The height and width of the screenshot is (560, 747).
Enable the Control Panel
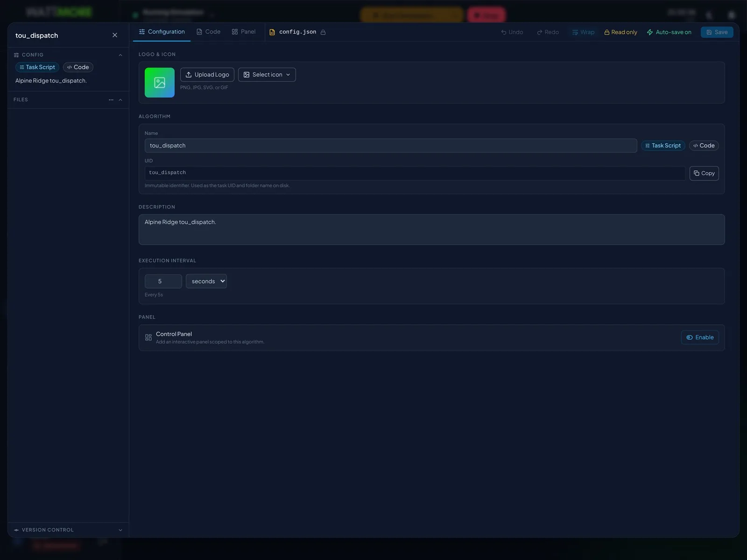pos(700,337)
